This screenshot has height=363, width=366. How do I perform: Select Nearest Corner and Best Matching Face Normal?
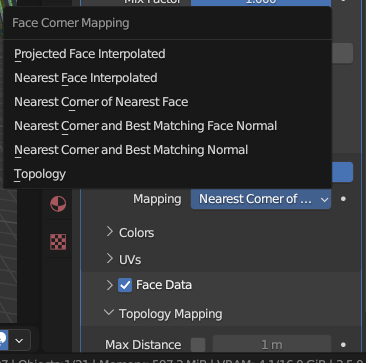tap(167, 126)
